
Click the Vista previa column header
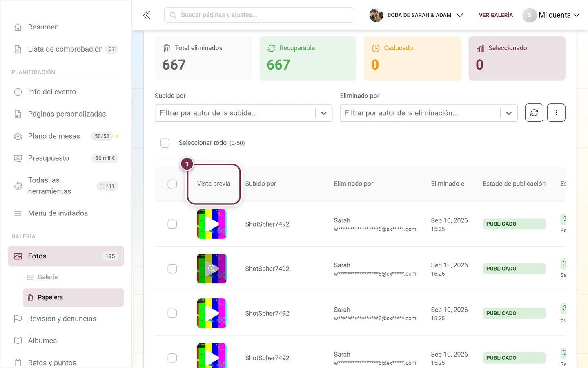(214, 184)
